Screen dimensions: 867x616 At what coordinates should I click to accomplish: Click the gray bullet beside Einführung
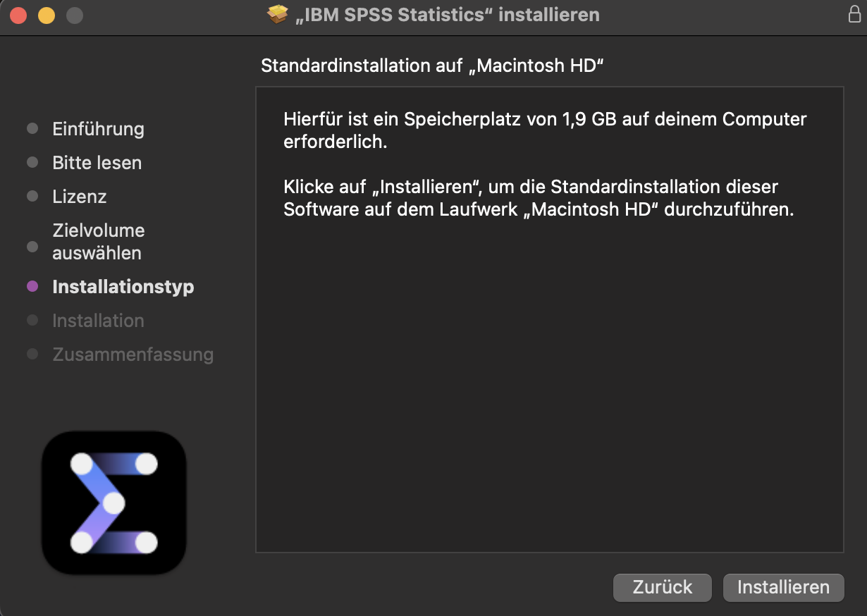pyautogui.click(x=32, y=128)
